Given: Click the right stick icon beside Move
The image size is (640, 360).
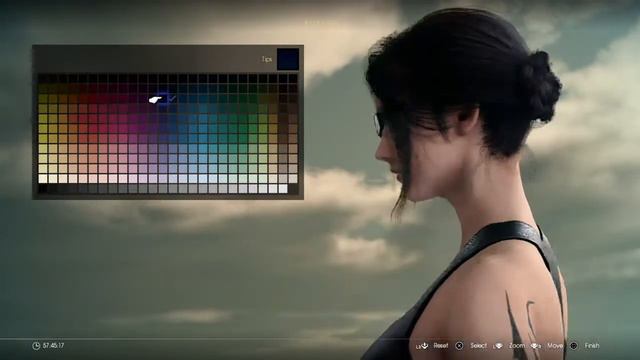Looking at the screenshot, I should point(536,346).
